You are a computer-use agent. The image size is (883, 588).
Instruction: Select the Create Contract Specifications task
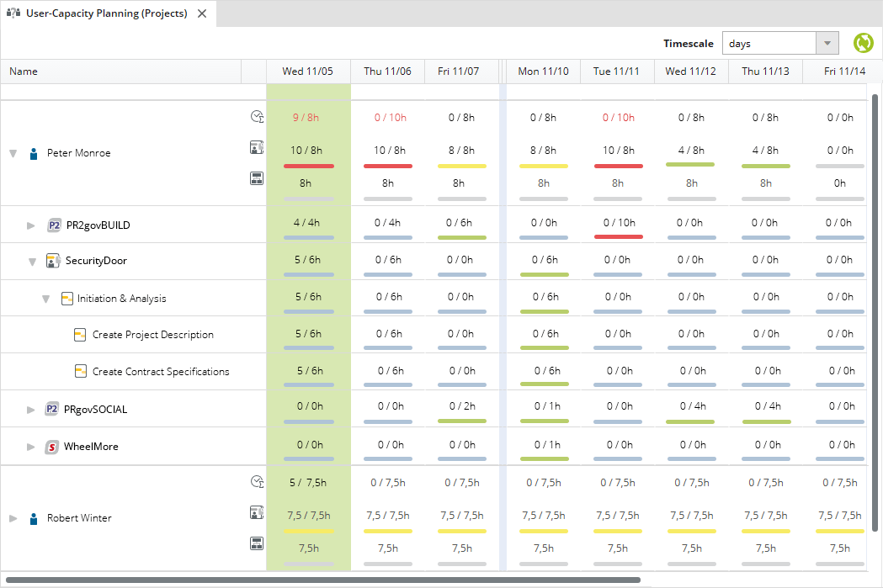160,372
